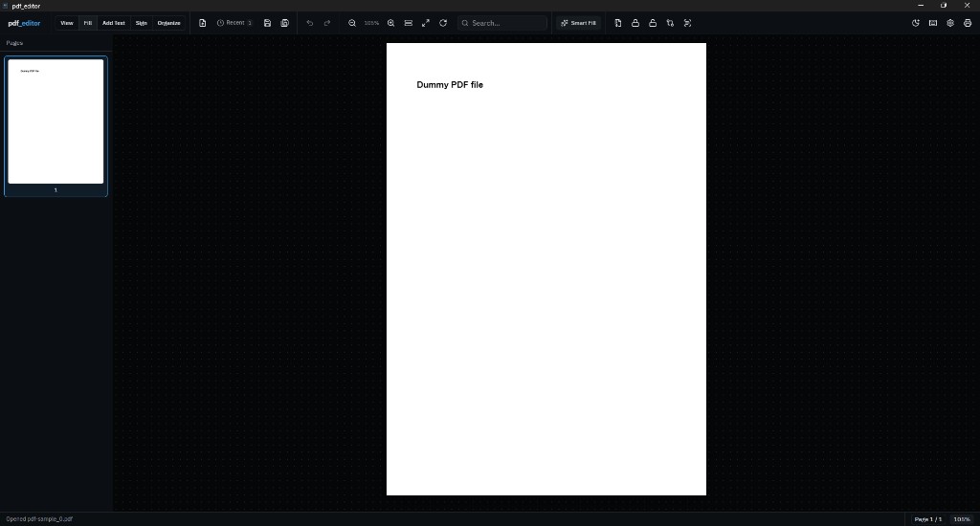
Task: Click the expand fullscreen arrows icon
Action: point(426,23)
